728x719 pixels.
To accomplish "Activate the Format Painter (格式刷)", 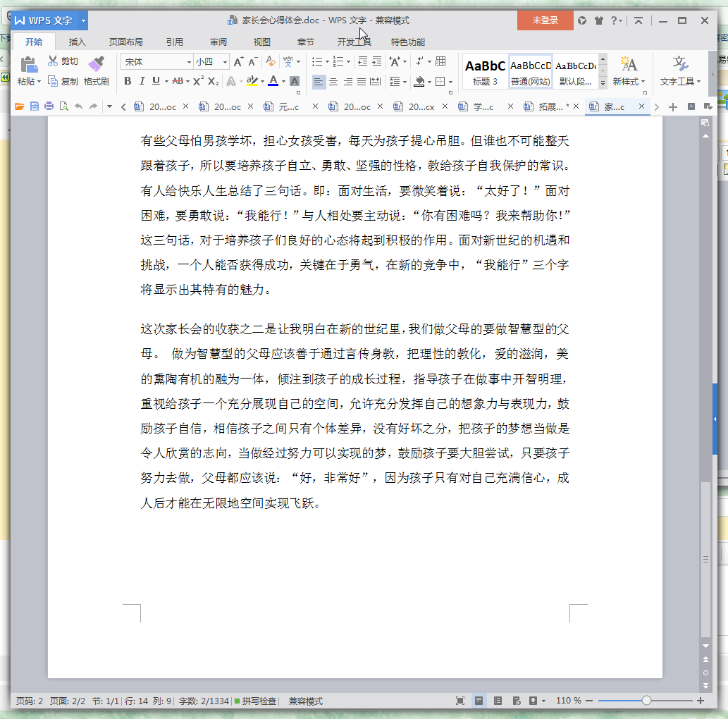I will pos(96,70).
